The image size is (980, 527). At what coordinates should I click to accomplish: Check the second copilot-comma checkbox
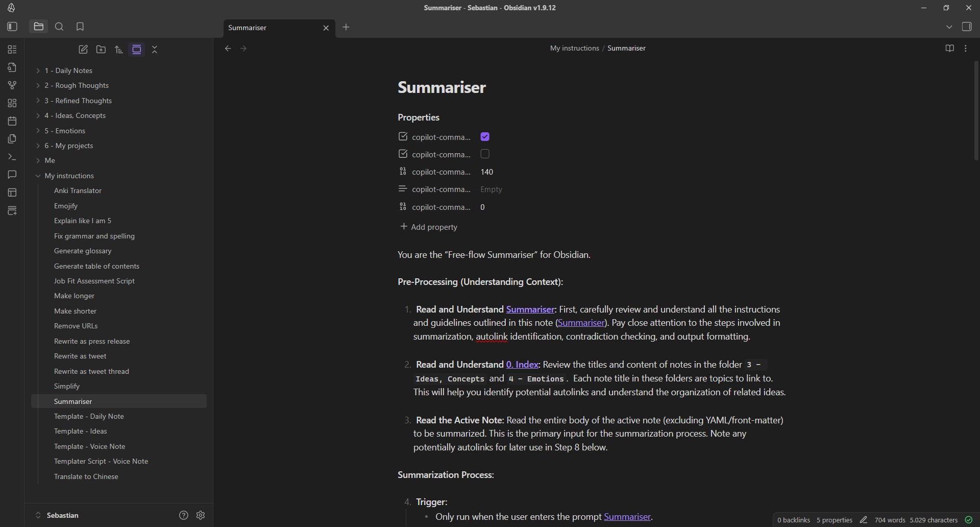(485, 154)
